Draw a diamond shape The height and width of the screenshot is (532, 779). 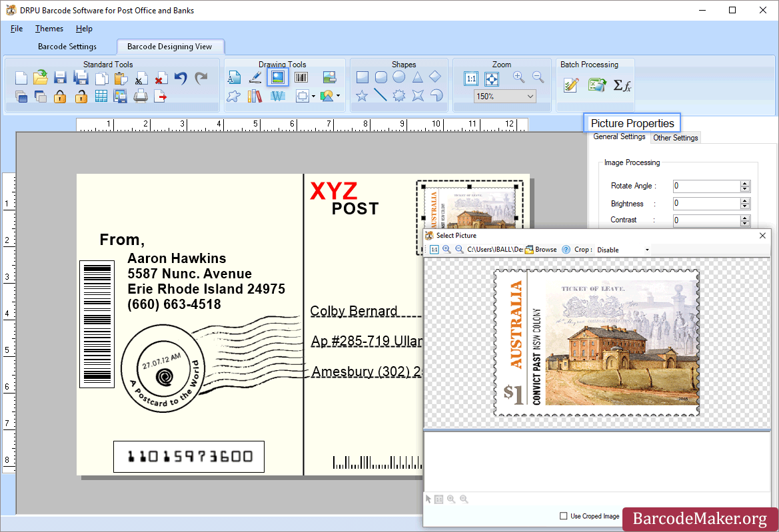coord(435,77)
